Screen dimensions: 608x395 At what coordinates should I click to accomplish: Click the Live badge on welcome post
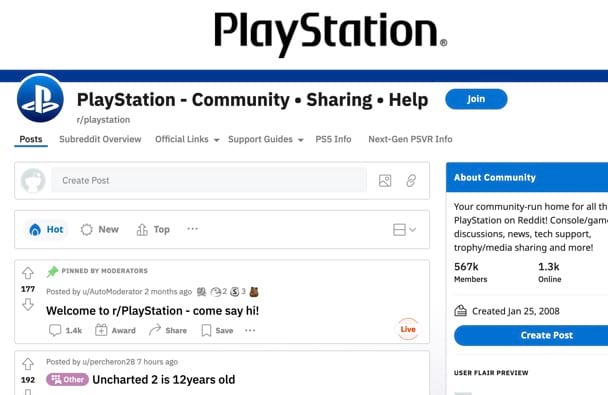pyautogui.click(x=408, y=329)
